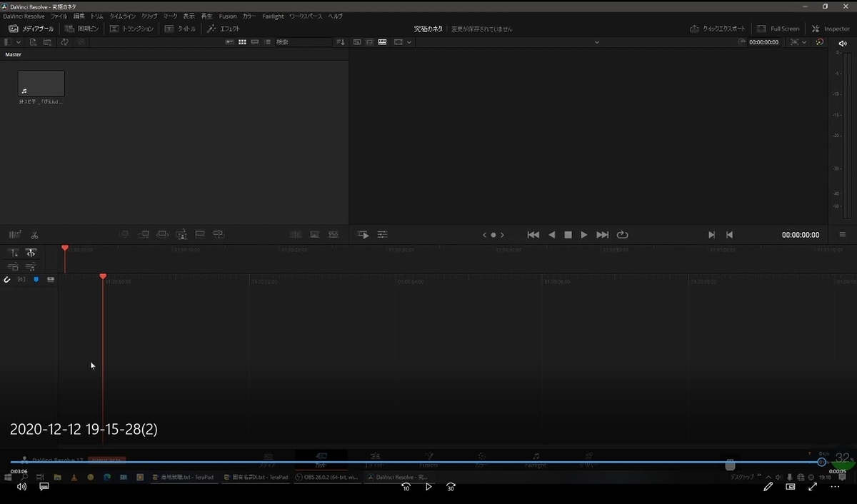Open the ファイル menu

point(59,16)
